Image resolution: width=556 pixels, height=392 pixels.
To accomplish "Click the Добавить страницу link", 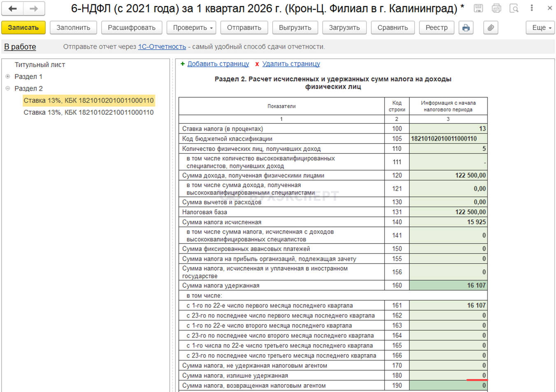I will click(x=218, y=64).
